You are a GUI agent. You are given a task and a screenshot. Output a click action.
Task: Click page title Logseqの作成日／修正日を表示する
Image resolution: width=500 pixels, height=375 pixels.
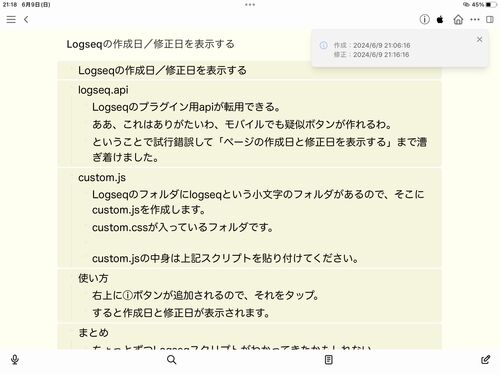[x=150, y=44]
